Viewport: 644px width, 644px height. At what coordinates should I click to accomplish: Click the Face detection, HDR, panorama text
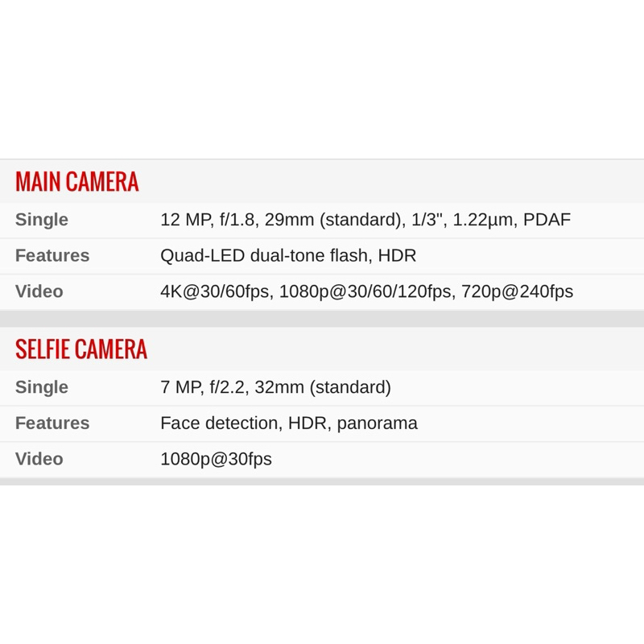(289, 423)
